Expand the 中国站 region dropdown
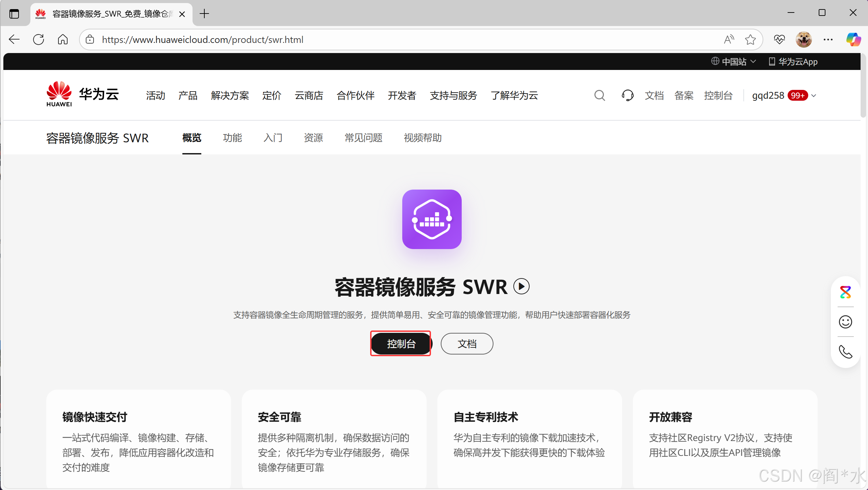868x490 pixels. coord(734,62)
